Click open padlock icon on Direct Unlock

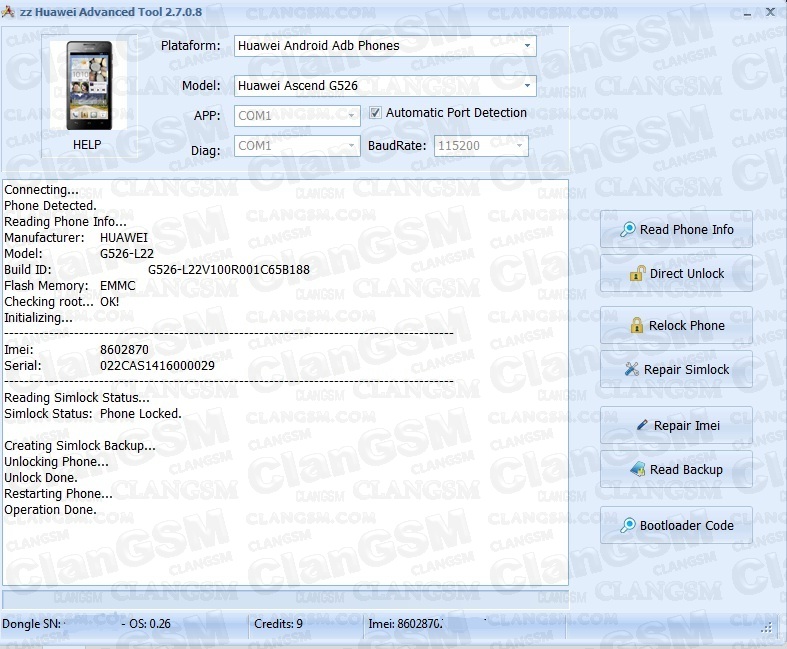coord(637,274)
